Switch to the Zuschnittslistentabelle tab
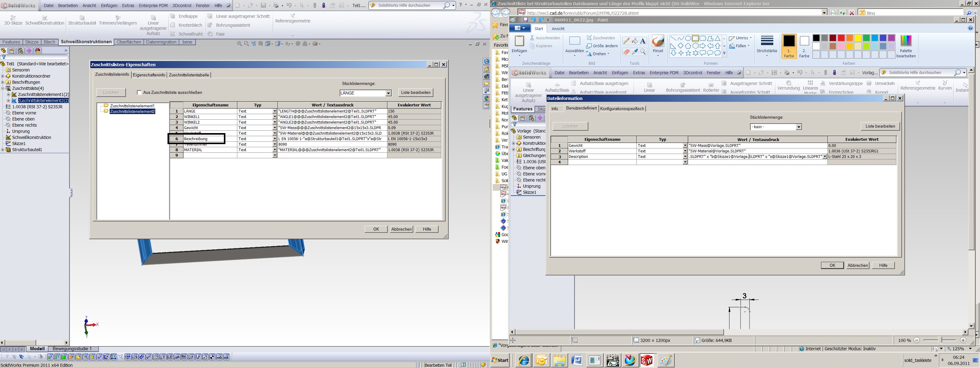 tap(189, 75)
